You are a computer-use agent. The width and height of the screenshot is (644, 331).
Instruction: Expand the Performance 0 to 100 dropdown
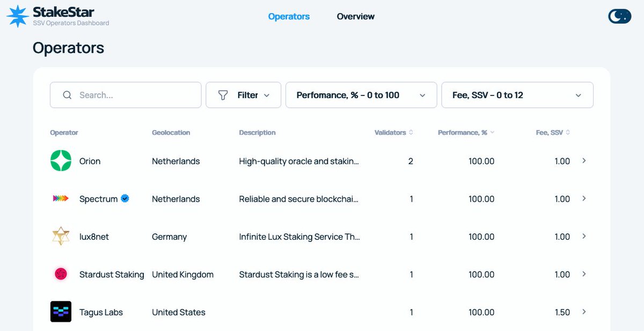point(361,95)
